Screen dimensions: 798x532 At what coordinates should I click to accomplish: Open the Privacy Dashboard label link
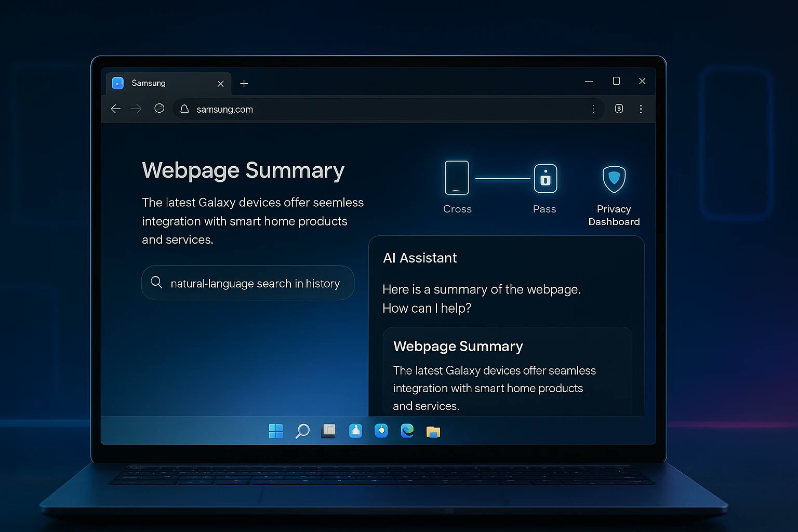coord(614,215)
